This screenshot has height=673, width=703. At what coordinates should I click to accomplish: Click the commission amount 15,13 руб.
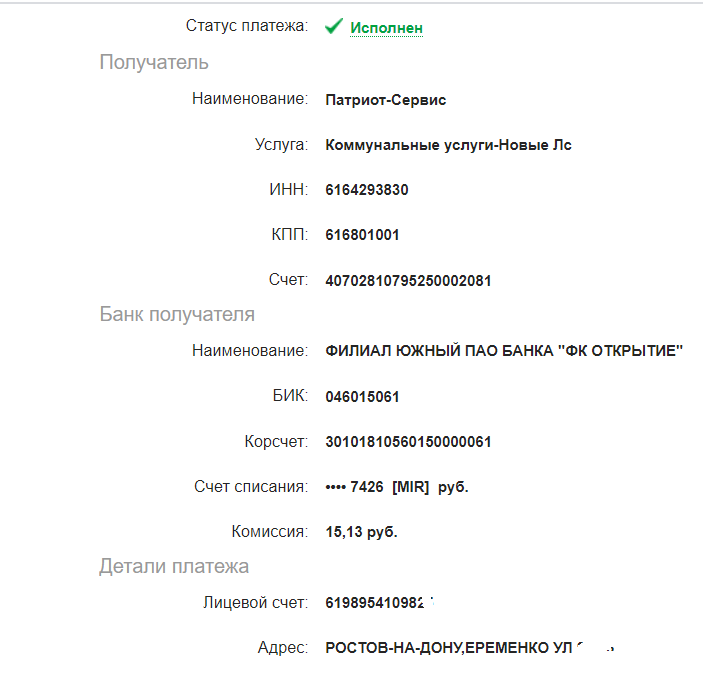coord(361,532)
